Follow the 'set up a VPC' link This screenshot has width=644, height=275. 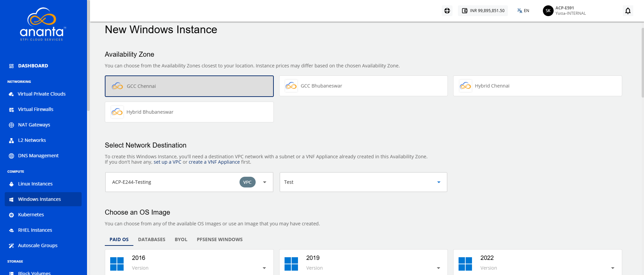pos(167,162)
